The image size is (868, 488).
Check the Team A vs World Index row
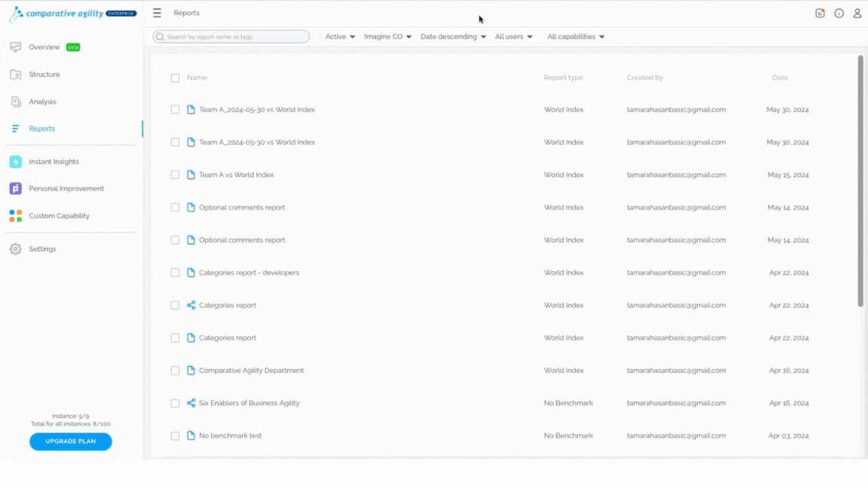click(175, 175)
